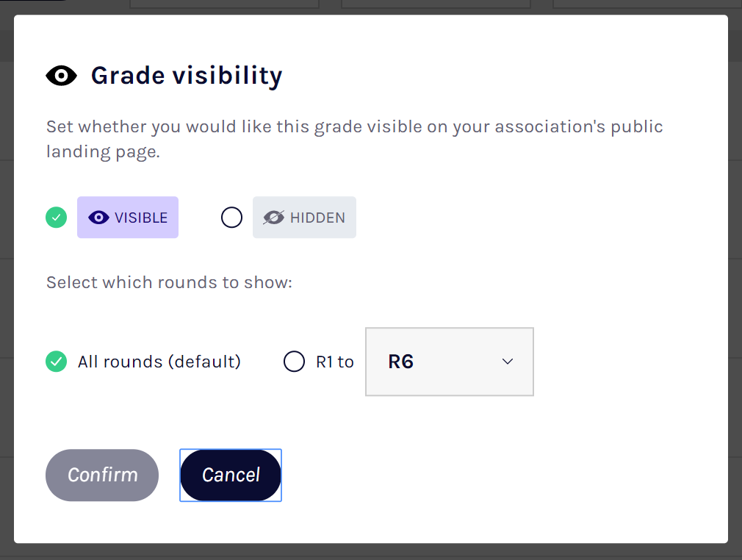Click the Select which rounds to show text
This screenshot has height=560, width=742.
[x=169, y=282]
